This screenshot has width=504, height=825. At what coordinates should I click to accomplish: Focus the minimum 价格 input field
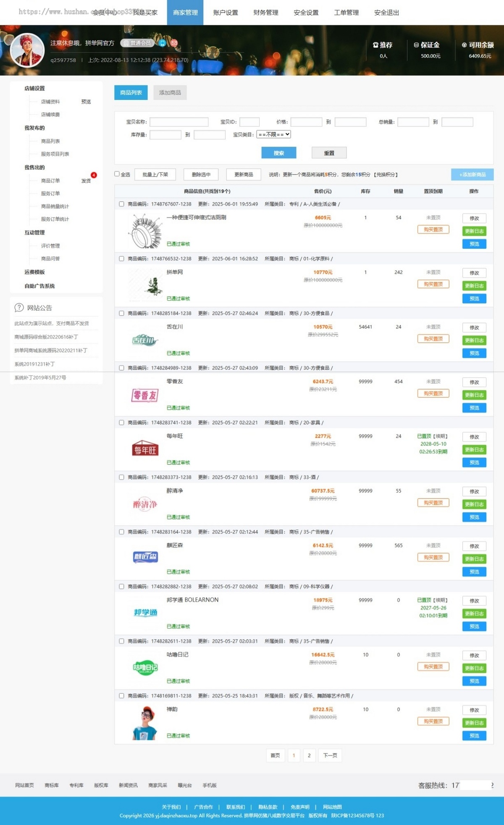point(306,122)
